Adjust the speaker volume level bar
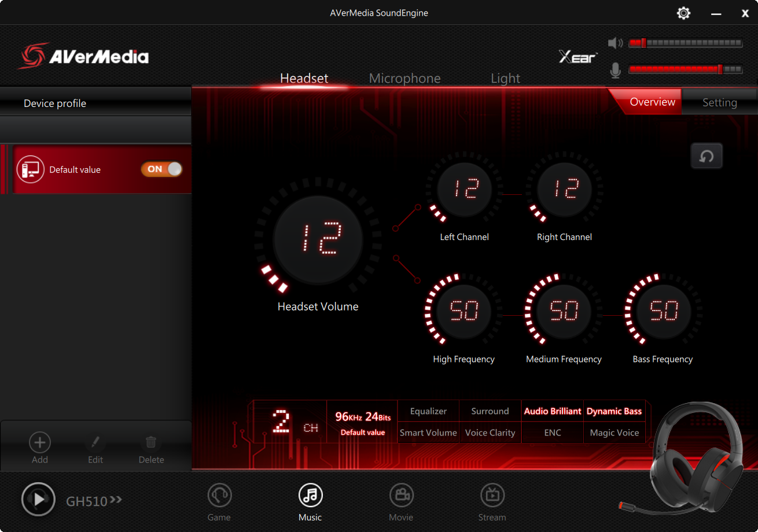This screenshot has height=532, width=758. pos(686,43)
